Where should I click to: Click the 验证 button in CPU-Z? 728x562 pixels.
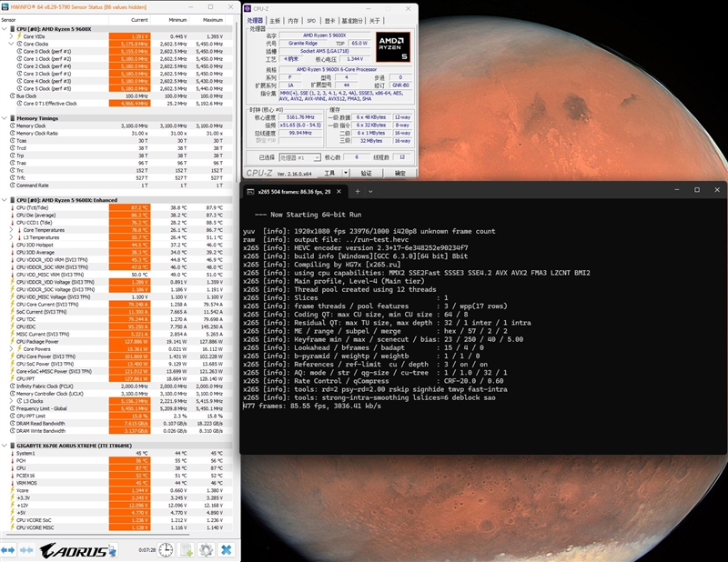[x=366, y=172]
